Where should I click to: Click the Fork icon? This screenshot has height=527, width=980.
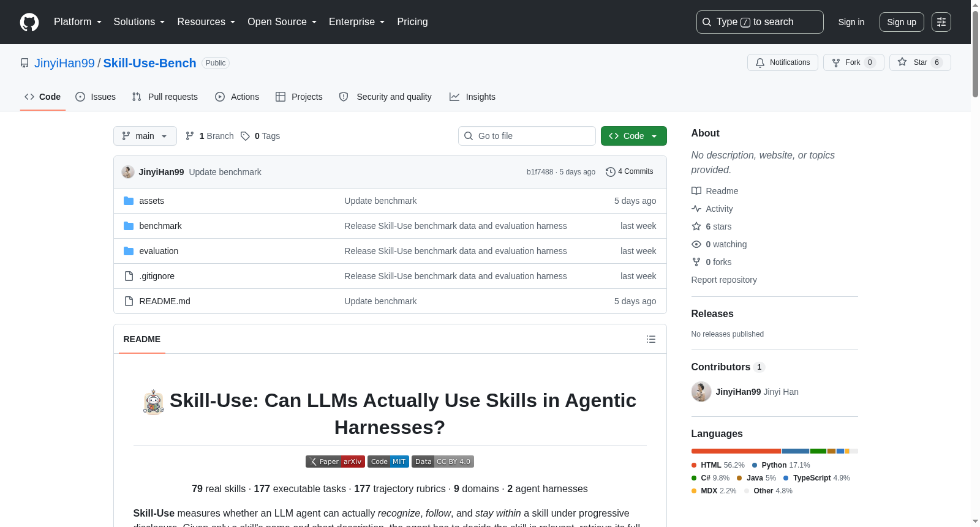click(836, 62)
